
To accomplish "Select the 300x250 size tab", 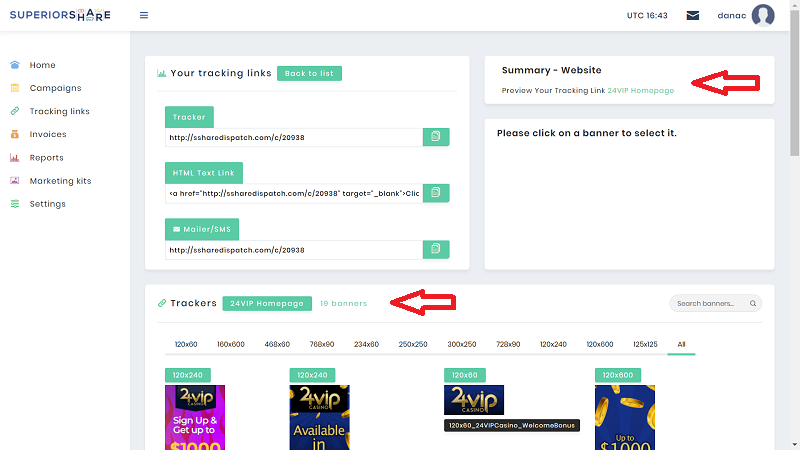I will (462, 344).
